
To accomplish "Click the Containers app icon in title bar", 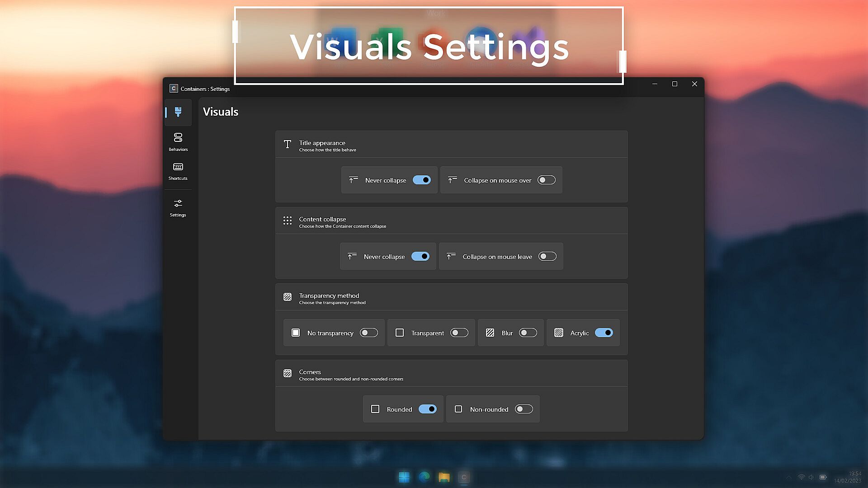I will [x=174, y=89].
